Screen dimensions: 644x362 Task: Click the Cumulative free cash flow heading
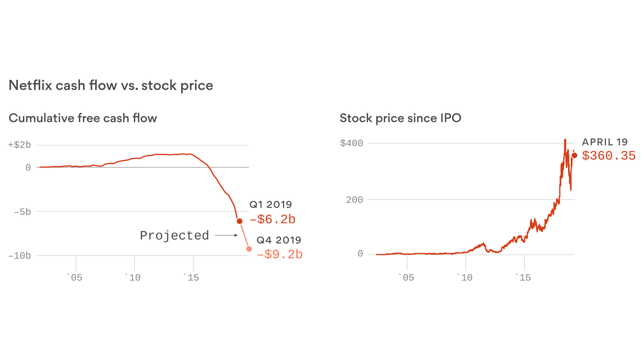83,118
